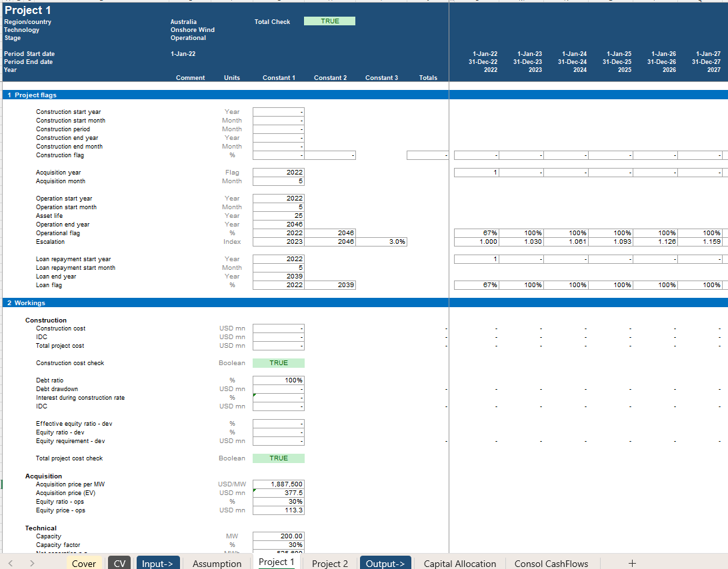Select the green Total Check TRUE cell
Screen dimensions: 728x569
click(x=329, y=21)
